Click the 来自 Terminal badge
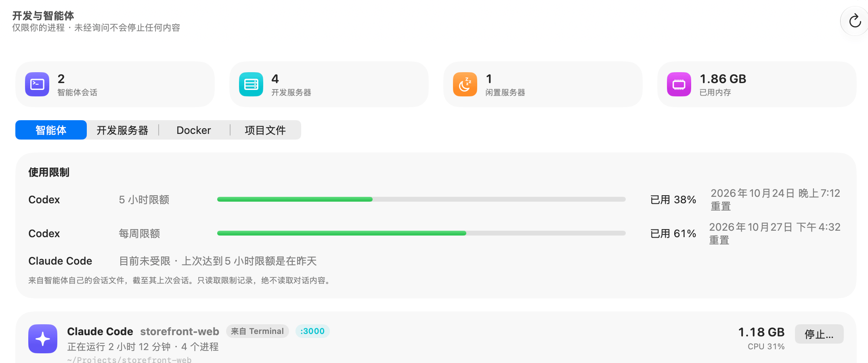This screenshot has height=363, width=868. click(257, 331)
